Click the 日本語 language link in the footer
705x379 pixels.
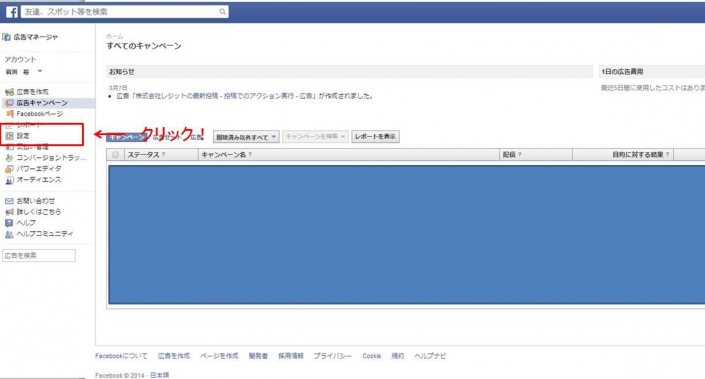[x=160, y=375]
